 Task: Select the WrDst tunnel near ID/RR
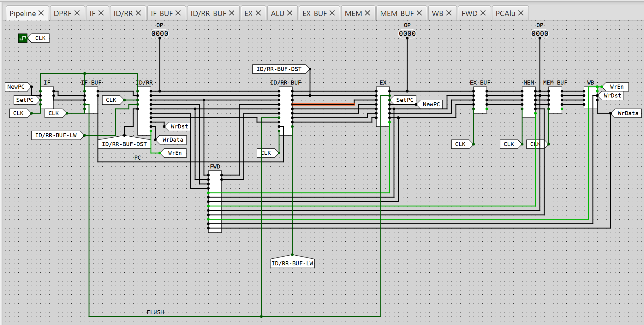point(177,127)
